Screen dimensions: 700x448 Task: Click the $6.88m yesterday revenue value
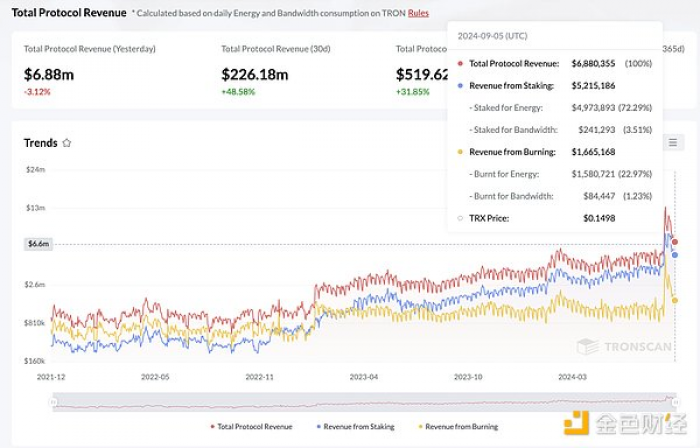[x=49, y=74]
